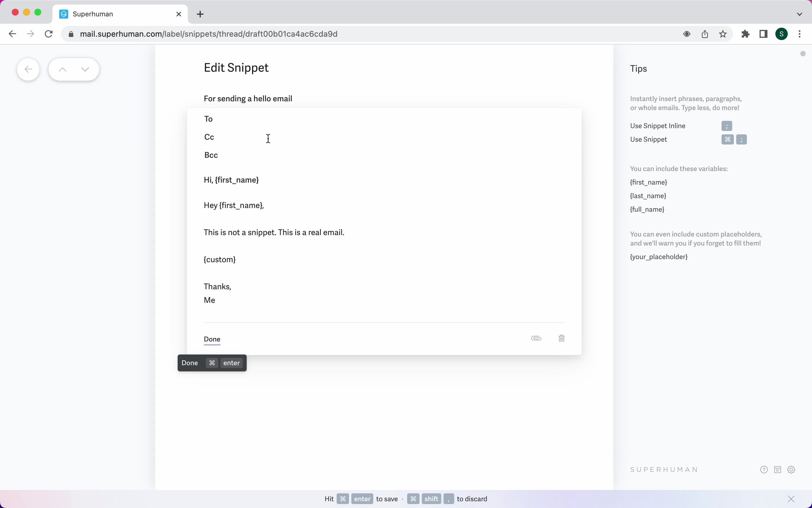This screenshot has height=508, width=812.
Task: Open the calendar icon at bottom right
Action: click(x=777, y=470)
